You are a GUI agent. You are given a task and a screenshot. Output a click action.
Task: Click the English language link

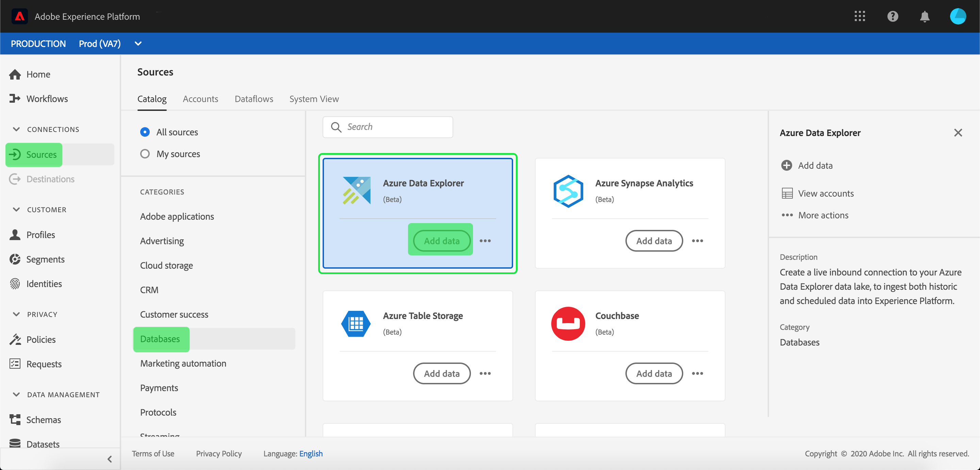click(x=310, y=453)
